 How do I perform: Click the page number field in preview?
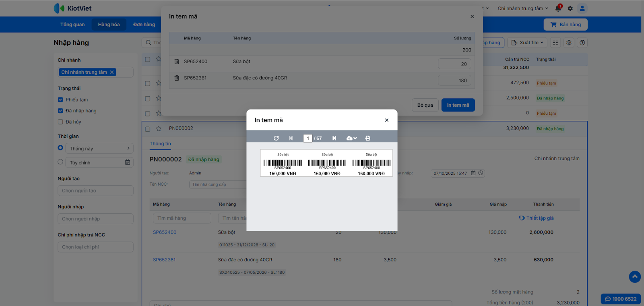tap(308, 138)
